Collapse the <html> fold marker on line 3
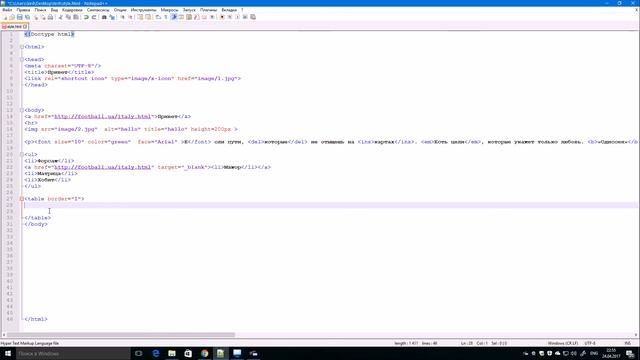Screen dimensions: 640x360 22,47
